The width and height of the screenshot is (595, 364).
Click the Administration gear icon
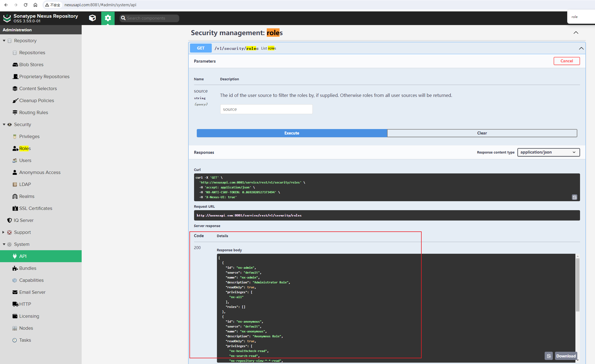(x=108, y=18)
